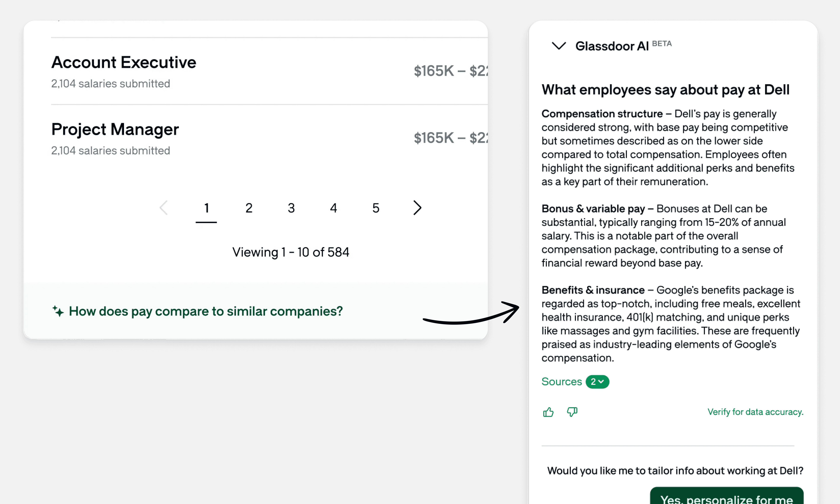Click the thumbs down feedback icon
840x504 pixels.
[x=572, y=412]
